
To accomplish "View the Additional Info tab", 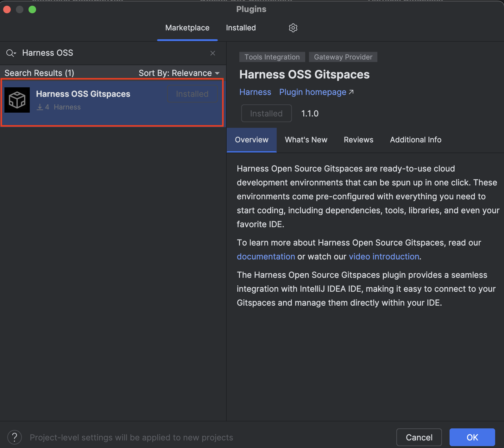I will pyautogui.click(x=415, y=140).
